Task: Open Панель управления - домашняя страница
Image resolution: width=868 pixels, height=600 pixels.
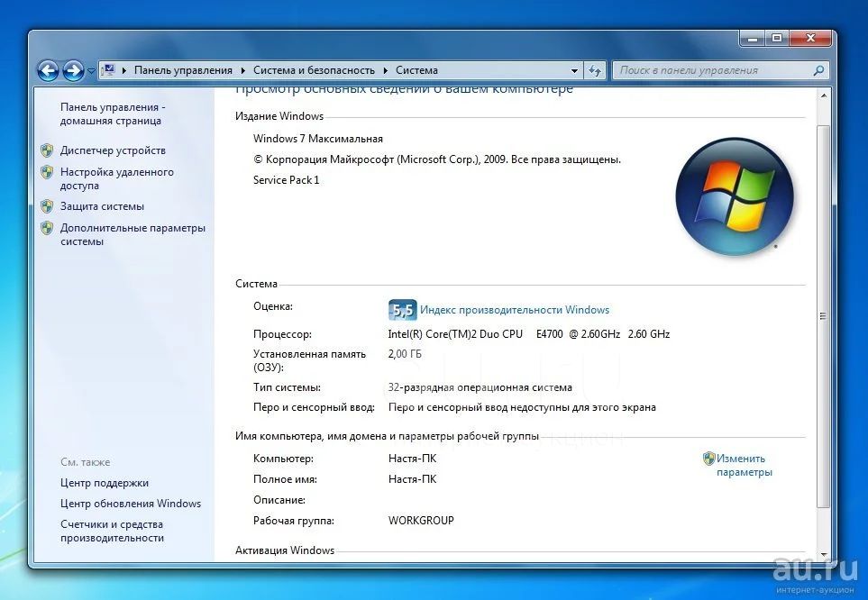Action: [x=113, y=114]
